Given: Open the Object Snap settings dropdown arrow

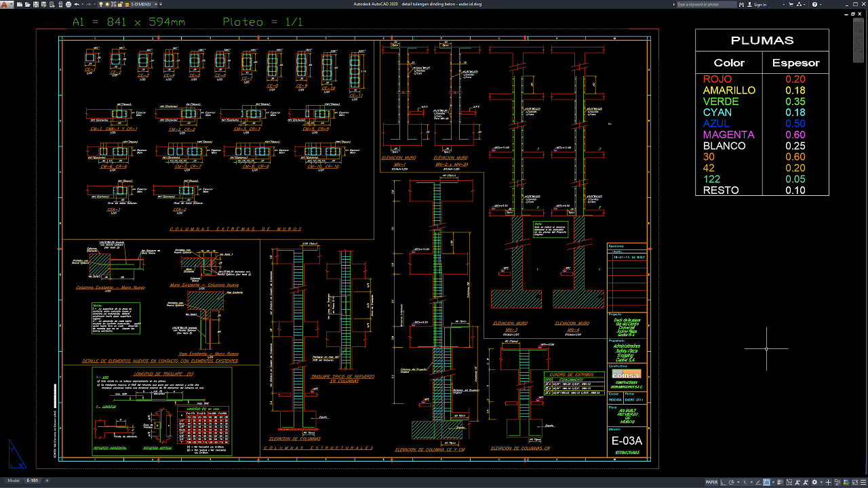Looking at the screenshot, I should pyautogui.click(x=773, y=482).
